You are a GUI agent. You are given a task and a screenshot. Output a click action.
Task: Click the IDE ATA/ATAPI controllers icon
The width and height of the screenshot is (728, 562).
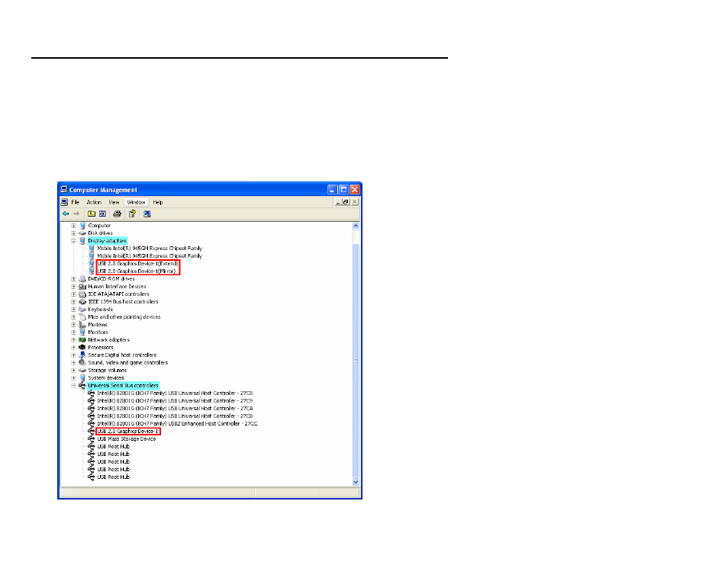[82, 294]
